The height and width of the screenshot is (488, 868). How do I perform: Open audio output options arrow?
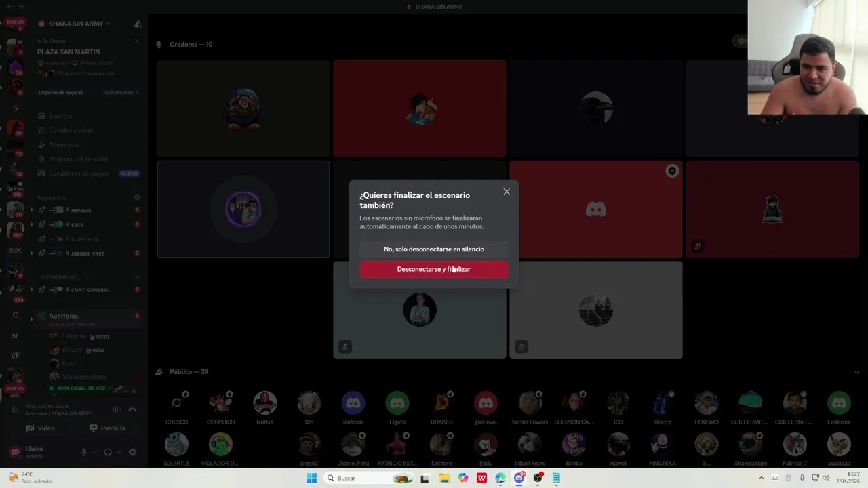point(118,452)
